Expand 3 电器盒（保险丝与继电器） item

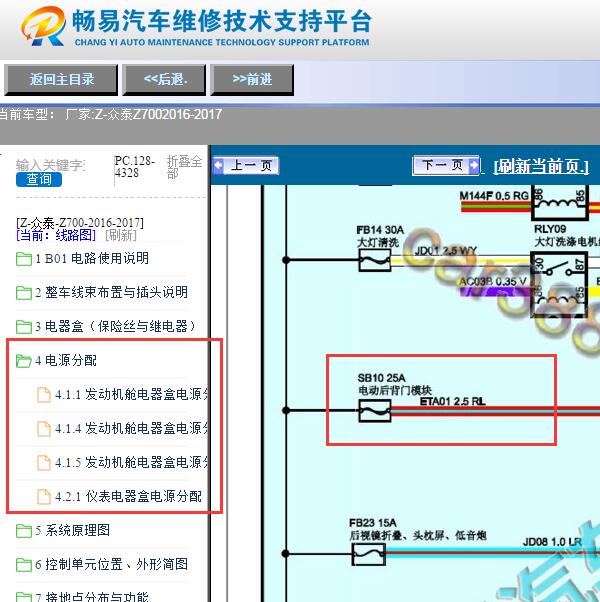(116, 326)
